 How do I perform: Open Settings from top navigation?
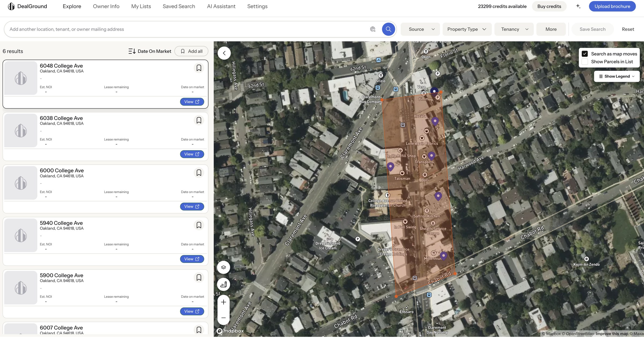point(257,6)
